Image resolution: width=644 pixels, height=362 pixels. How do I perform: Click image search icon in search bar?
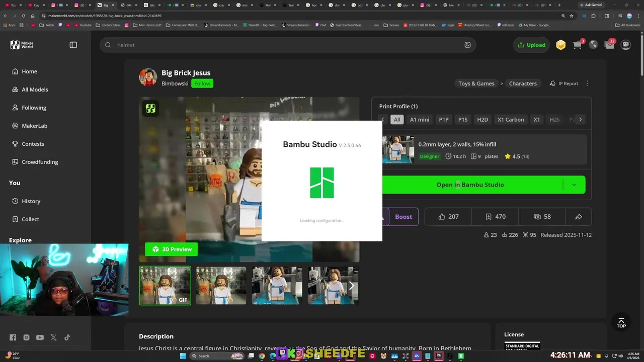click(467, 45)
